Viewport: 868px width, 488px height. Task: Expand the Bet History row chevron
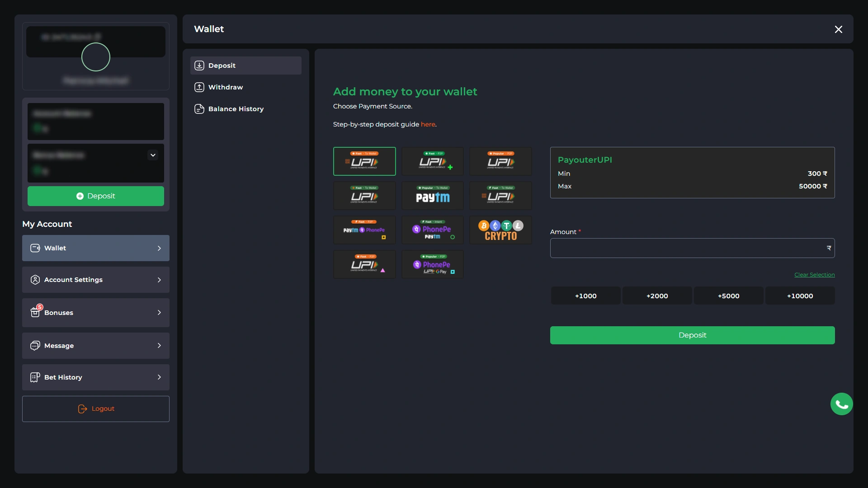[x=159, y=377]
